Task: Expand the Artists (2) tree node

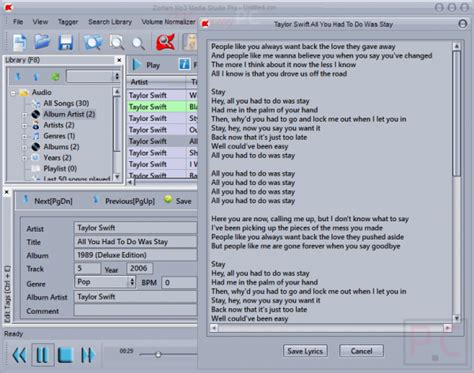Action: (x=24, y=126)
